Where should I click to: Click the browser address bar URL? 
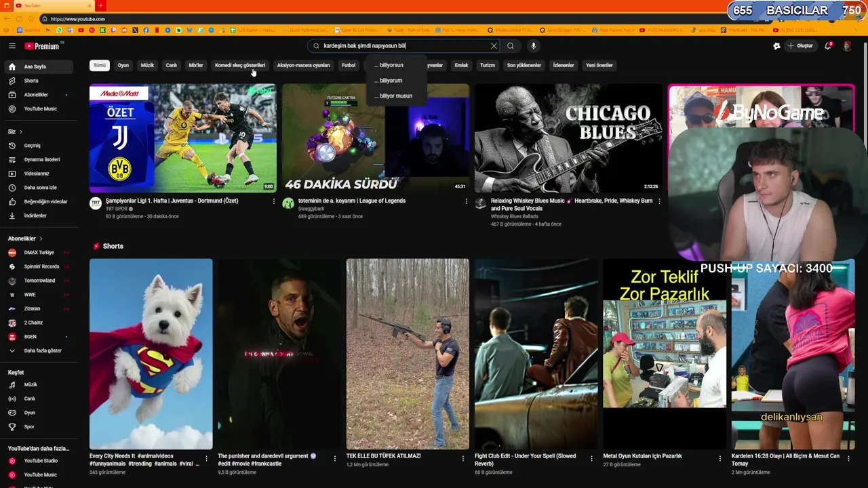tap(78, 19)
